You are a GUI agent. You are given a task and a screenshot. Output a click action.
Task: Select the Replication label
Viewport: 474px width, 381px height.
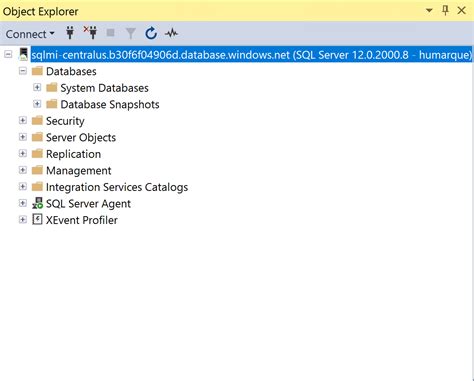(x=73, y=154)
